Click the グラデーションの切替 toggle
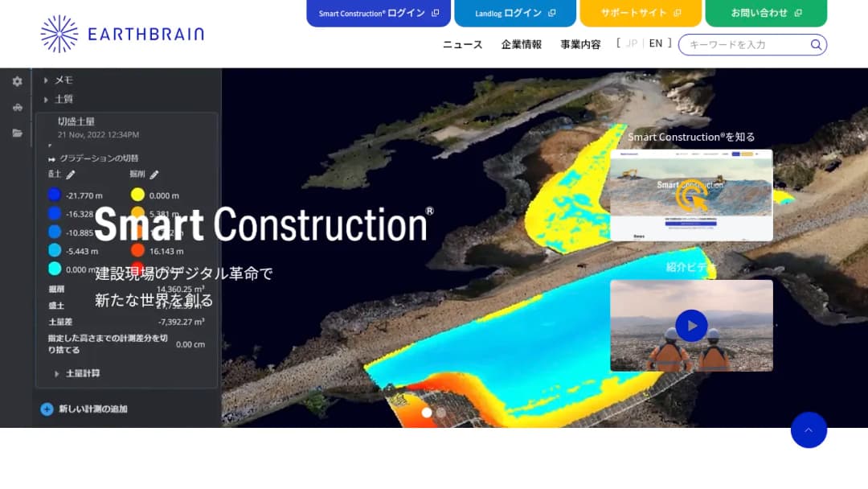This screenshot has height=489, width=868. 93,158
